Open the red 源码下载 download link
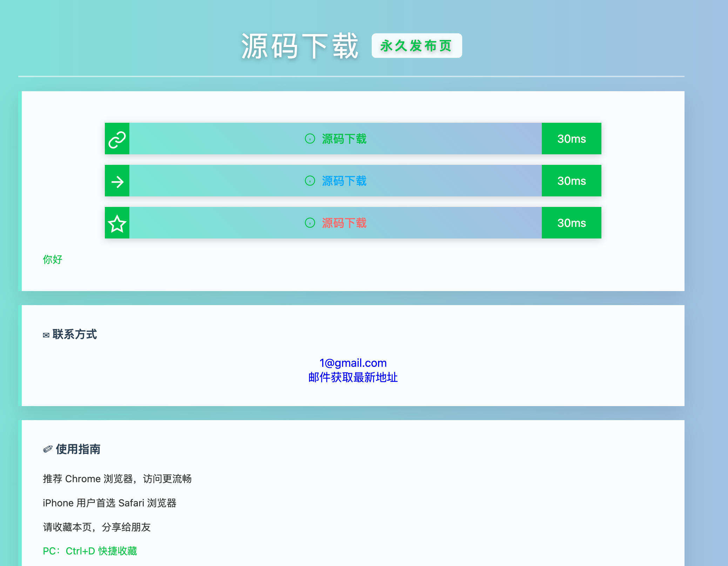 344,223
